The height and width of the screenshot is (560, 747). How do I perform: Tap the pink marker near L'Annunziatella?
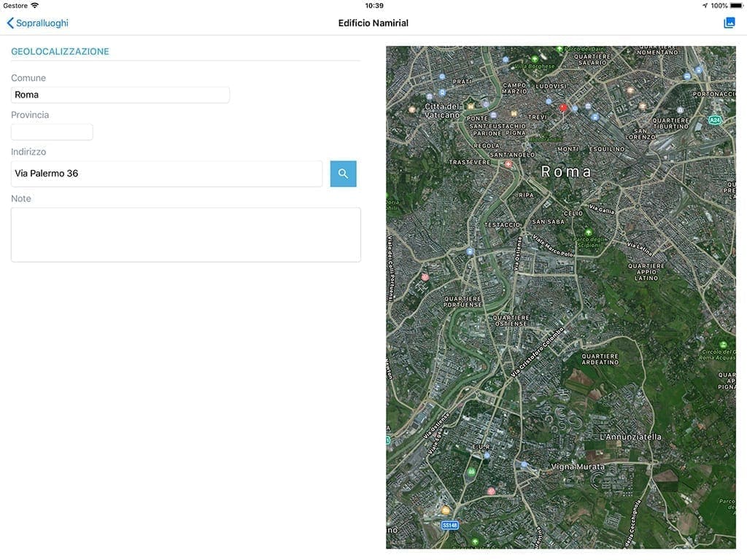(491, 490)
